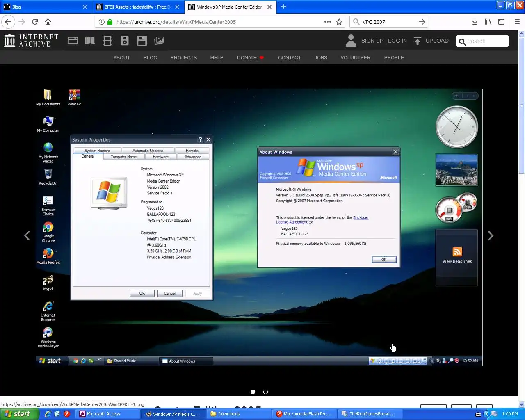This screenshot has height=420, width=525.
Task: Click the page scrollbar down arrow
Action: pyautogui.click(x=521, y=404)
